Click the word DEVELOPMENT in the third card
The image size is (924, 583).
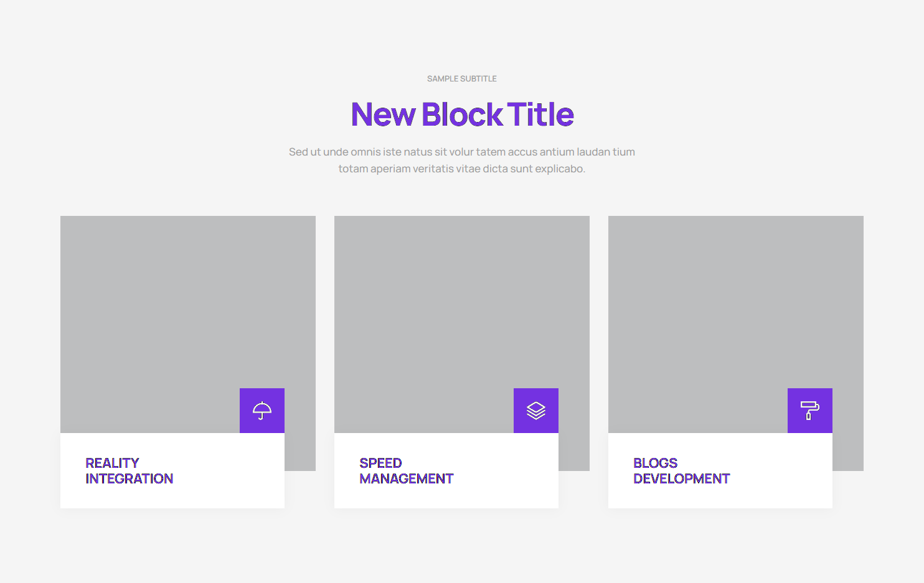pyautogui.click(x=682, y=478)
